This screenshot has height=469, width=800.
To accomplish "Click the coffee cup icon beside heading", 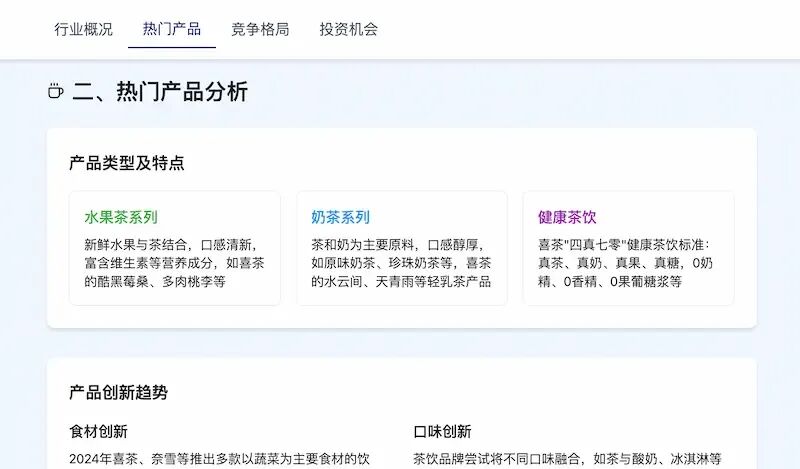I will pyautogui.click(x=56, y=91).
